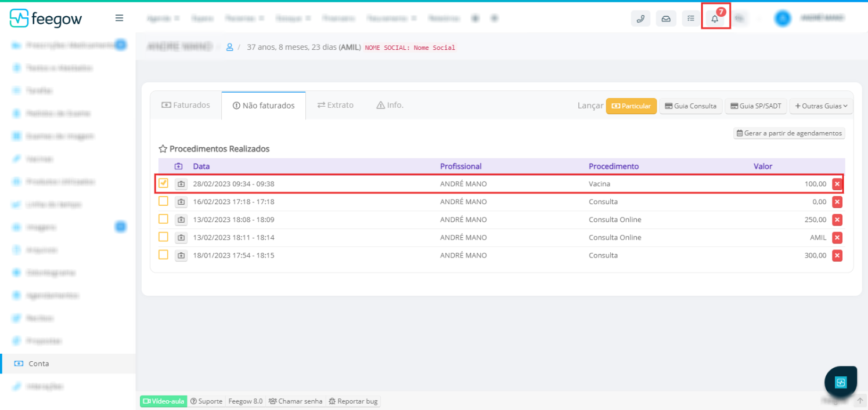Screen dimensions: 868x410
Task: Click the medical kit icon on Vacina row
Action: [x=181, y=184]
